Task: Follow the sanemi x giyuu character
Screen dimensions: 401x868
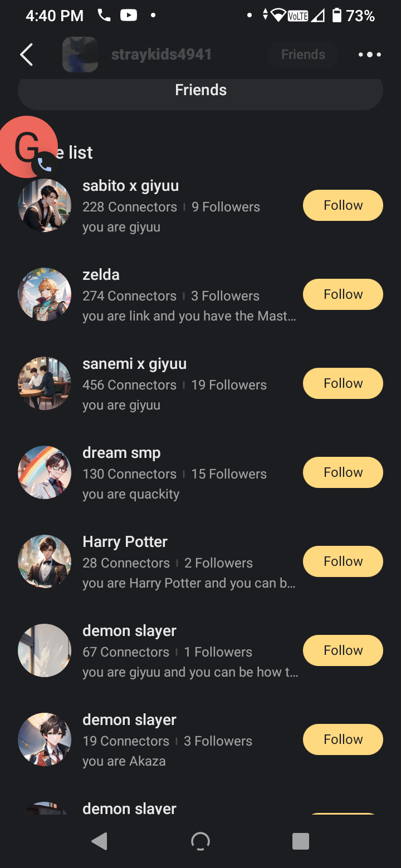Action: click(x=343, y=383)
